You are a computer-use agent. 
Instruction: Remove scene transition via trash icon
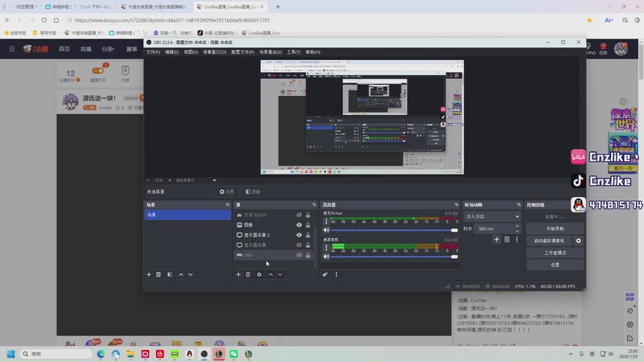(507, 239)
